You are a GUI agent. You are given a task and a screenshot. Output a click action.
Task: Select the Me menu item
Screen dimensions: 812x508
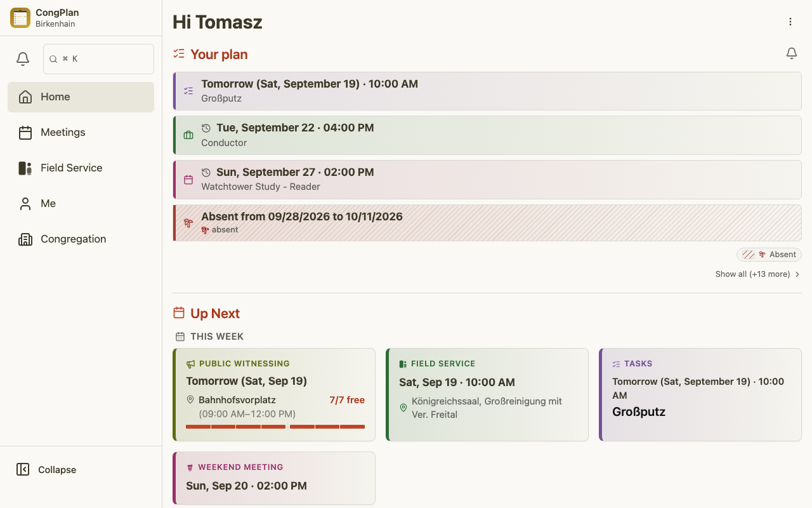(81, 204)
